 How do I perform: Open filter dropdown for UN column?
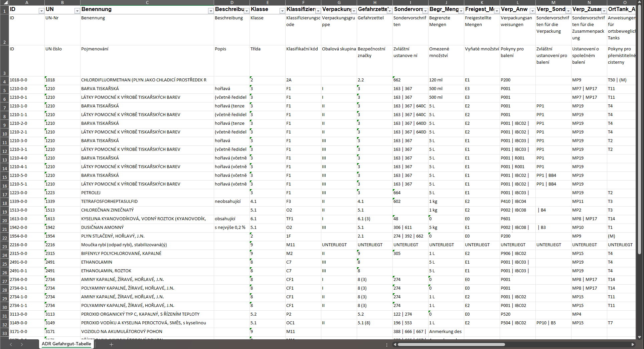(77, 11)
